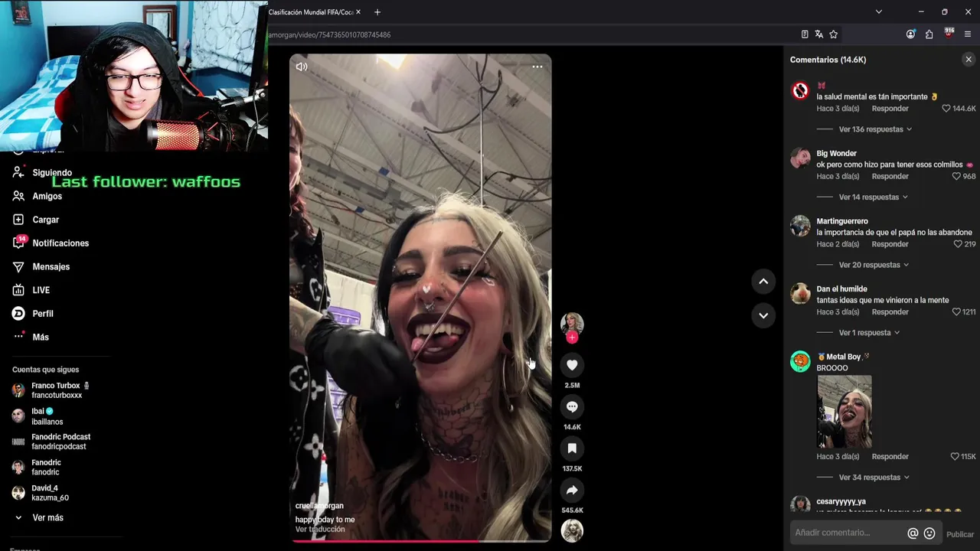The height and width of the screenshot is (551, 980).
Task: Open Cargar upload in the sidebar
Action: coord(45,220)
